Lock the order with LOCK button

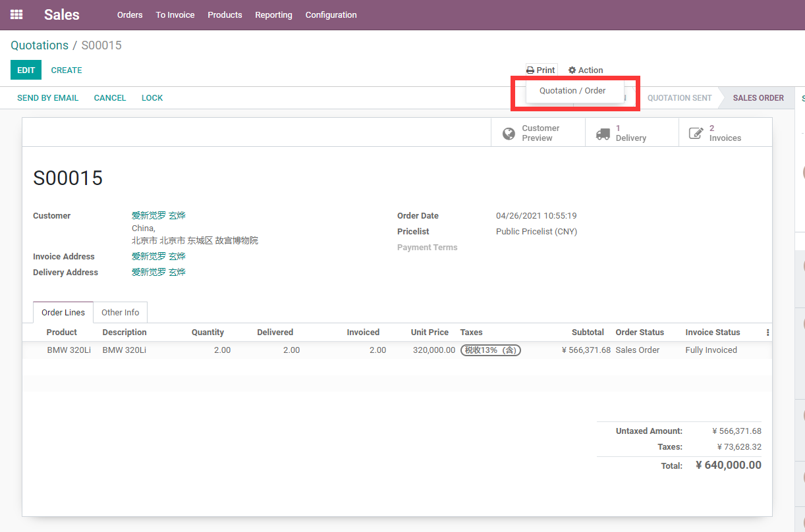152,98
